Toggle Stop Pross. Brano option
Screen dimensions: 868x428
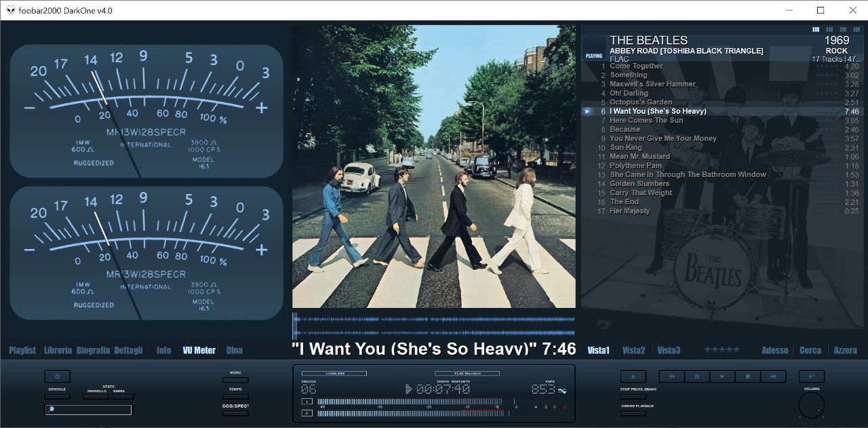click(x=633, y=397)
